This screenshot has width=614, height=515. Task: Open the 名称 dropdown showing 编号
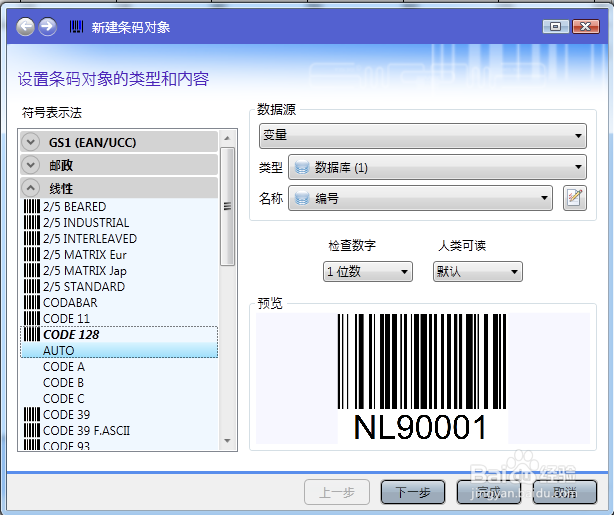coord(420,198)
